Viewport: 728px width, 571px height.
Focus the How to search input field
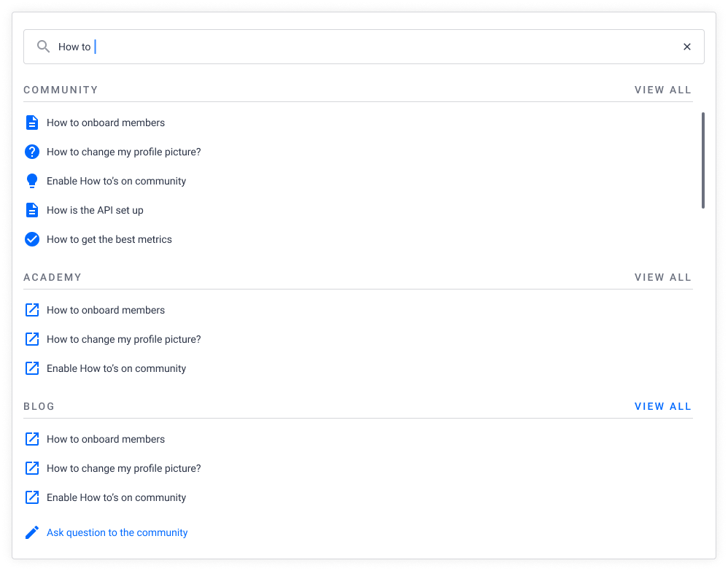click(x=363, y=47)
